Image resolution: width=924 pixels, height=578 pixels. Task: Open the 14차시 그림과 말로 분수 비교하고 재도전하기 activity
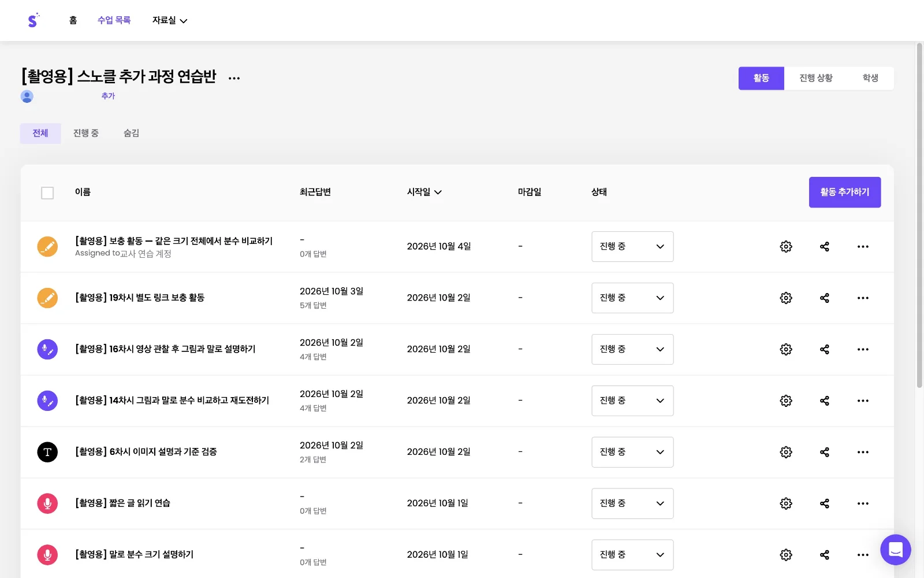pyautogui.click(x=172, y=401)
